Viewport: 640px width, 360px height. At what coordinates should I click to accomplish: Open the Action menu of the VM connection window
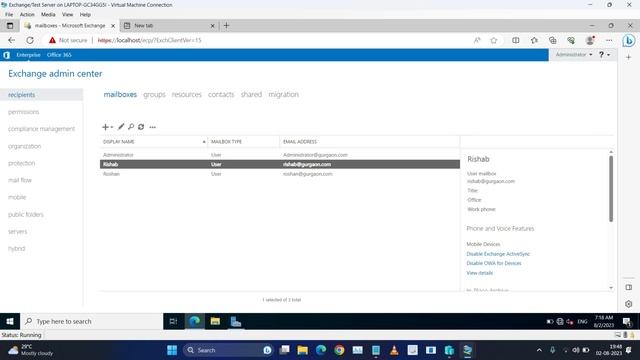click(27, 14)
